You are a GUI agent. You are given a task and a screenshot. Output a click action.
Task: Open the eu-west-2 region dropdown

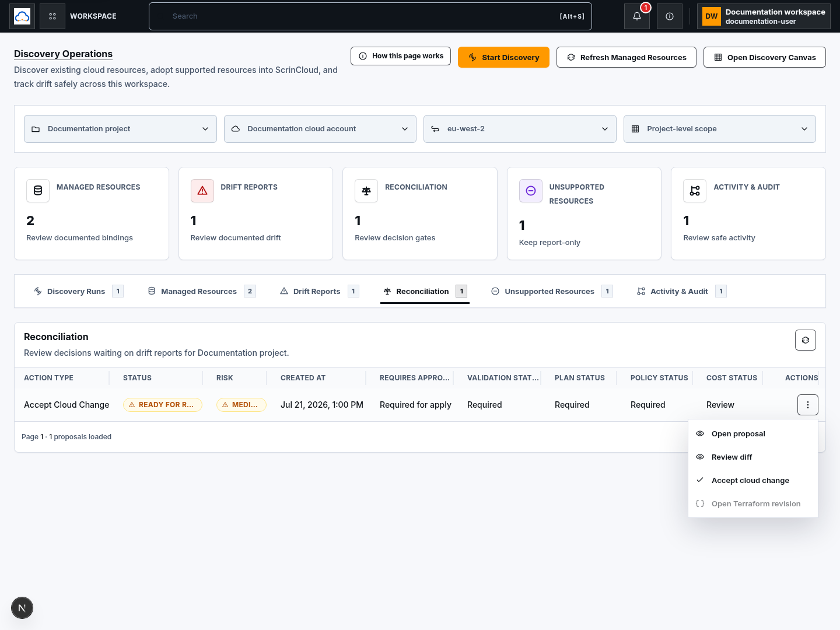520,129
